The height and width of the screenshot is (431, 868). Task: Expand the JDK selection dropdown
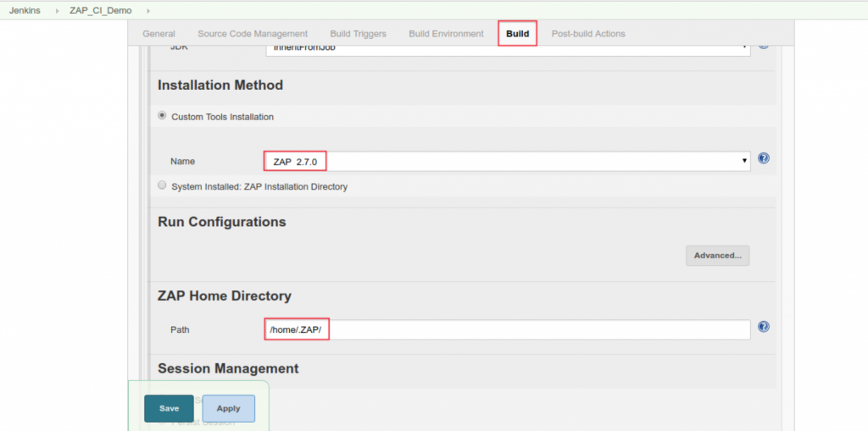pyautogui.click(x=507, y=49)
